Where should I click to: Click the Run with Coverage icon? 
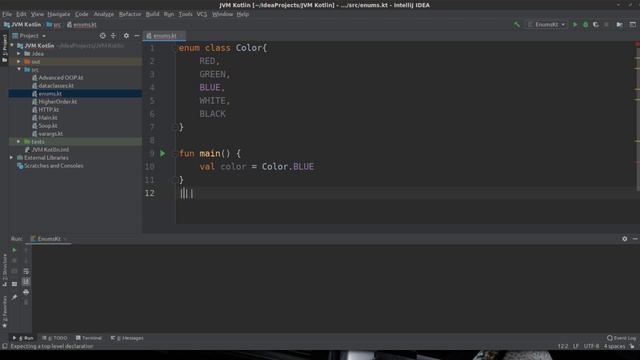tap(596, 24)
